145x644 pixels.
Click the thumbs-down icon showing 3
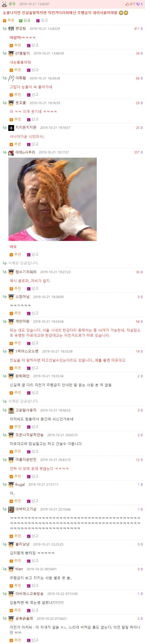[x=138, y=4]
